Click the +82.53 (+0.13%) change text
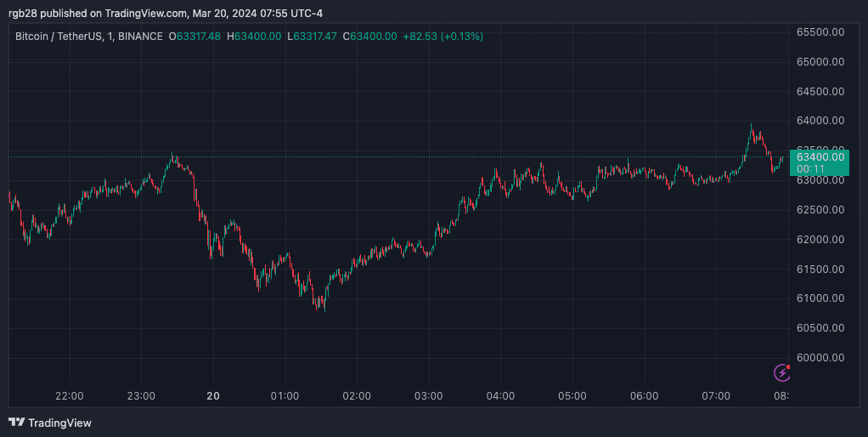Screen dimensions: 868x437 [x=442, y=37]
